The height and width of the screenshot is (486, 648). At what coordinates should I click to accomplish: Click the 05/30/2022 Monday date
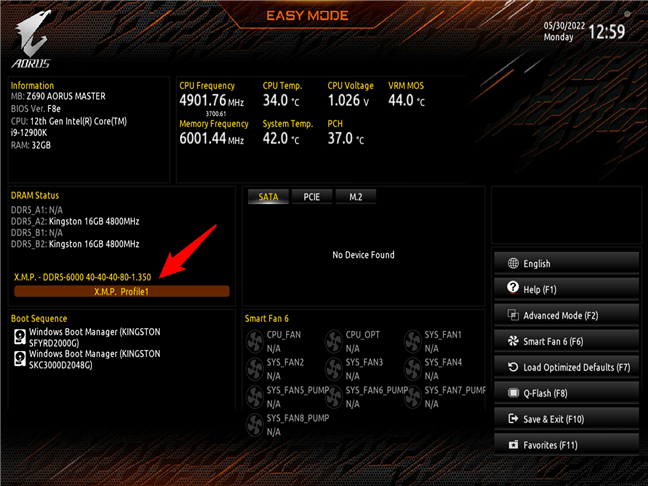(x=564, y=31)
